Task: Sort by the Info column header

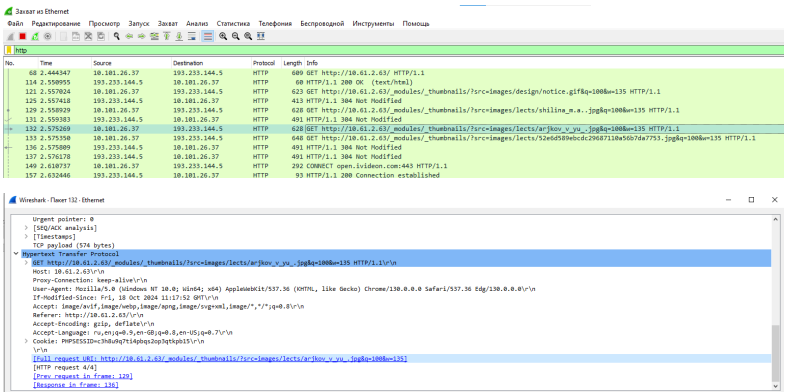Action: coord(544,63)
